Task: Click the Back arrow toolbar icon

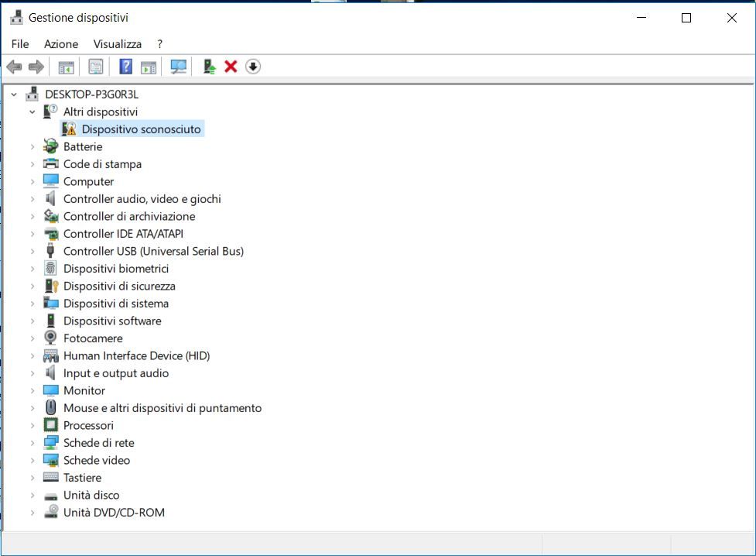Action: [x=15, y=67]
